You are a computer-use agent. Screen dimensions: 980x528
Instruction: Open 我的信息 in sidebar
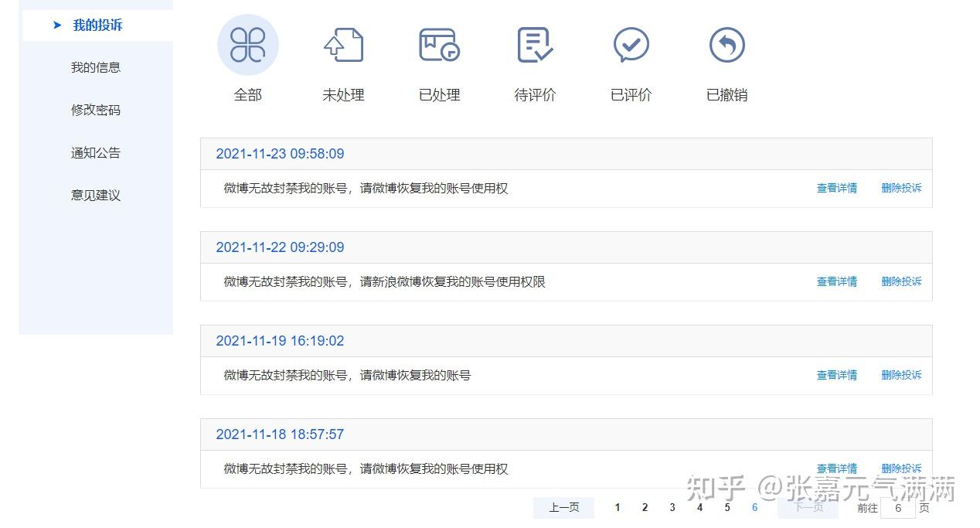tap(96, 67)
